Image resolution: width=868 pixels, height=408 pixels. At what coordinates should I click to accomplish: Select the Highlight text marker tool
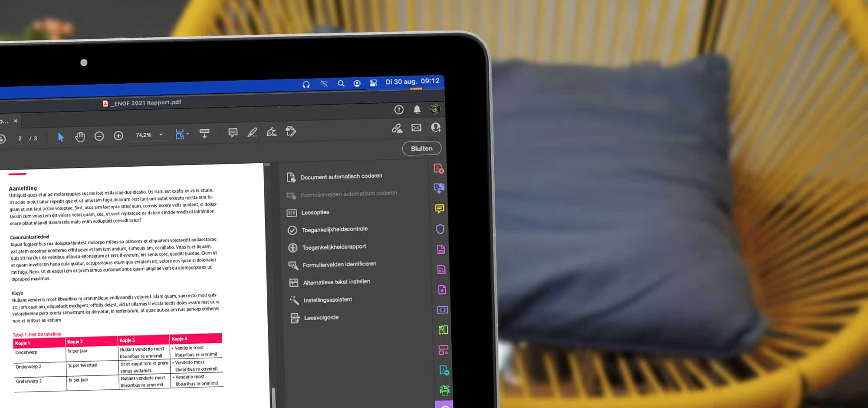pos(252,132)
